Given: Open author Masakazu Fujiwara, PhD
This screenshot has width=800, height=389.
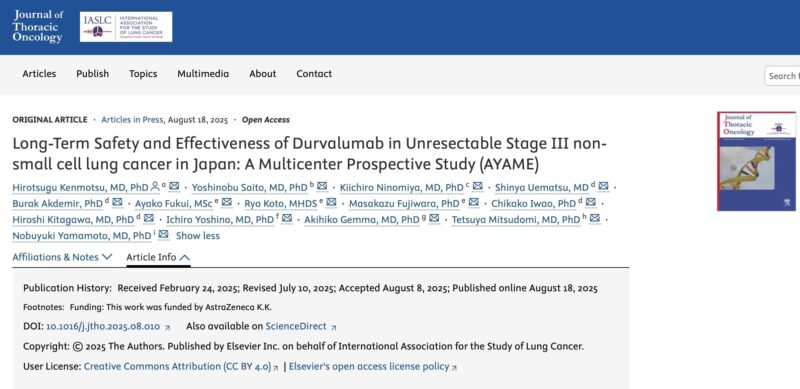Looking at the screenshot, I should 404,204.
